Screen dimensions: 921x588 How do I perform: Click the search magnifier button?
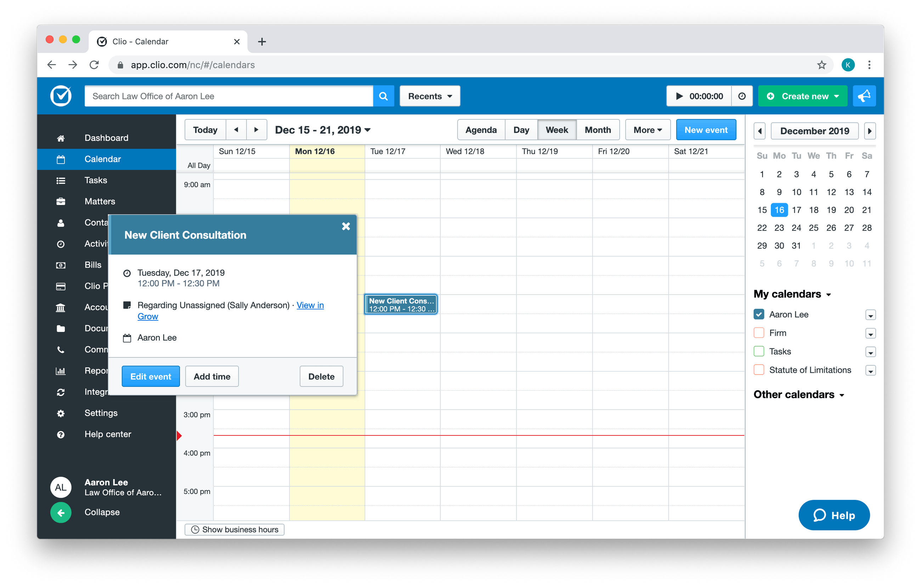383,96
